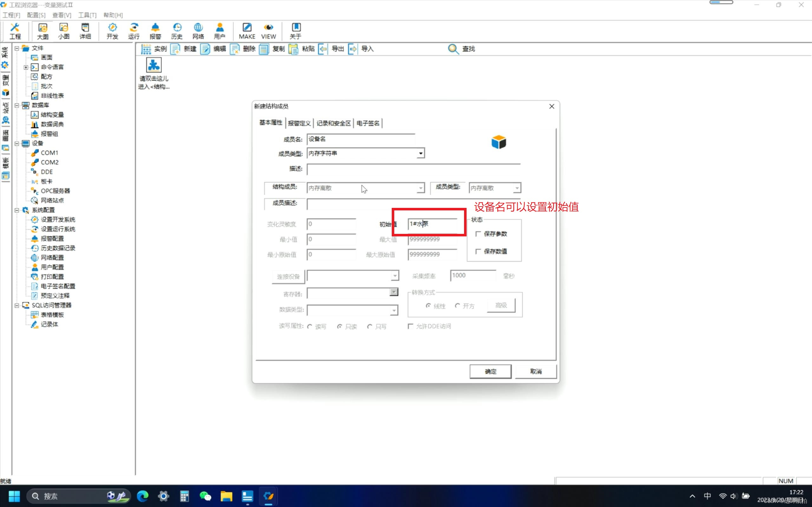Click the 导出 export icon

[x=323, y=49]
